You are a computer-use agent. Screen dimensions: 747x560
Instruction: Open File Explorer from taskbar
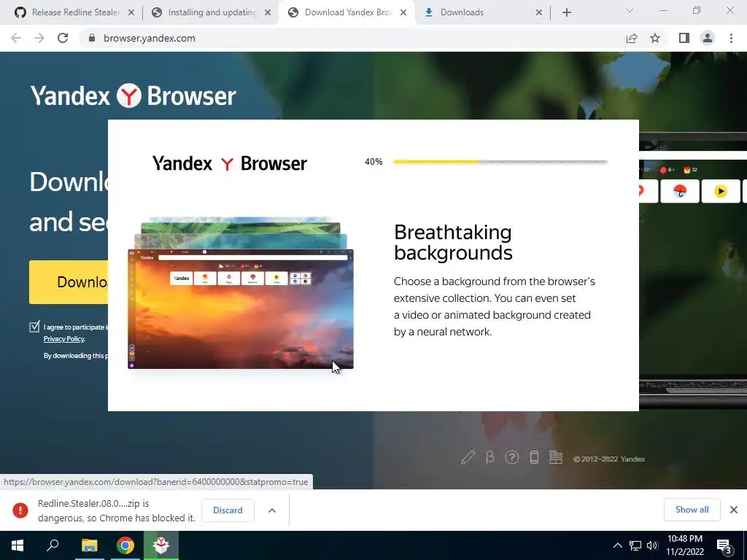(89, 545)
